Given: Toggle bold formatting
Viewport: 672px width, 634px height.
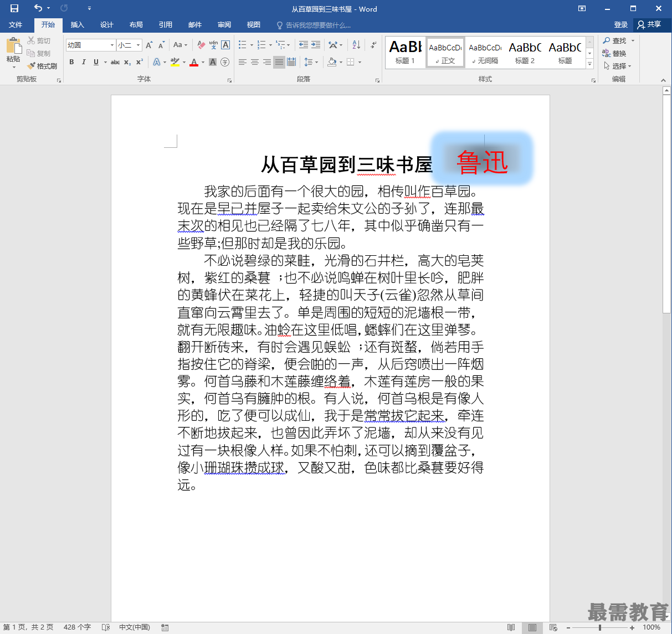Looking at the screenshot, I should [71, 62].
